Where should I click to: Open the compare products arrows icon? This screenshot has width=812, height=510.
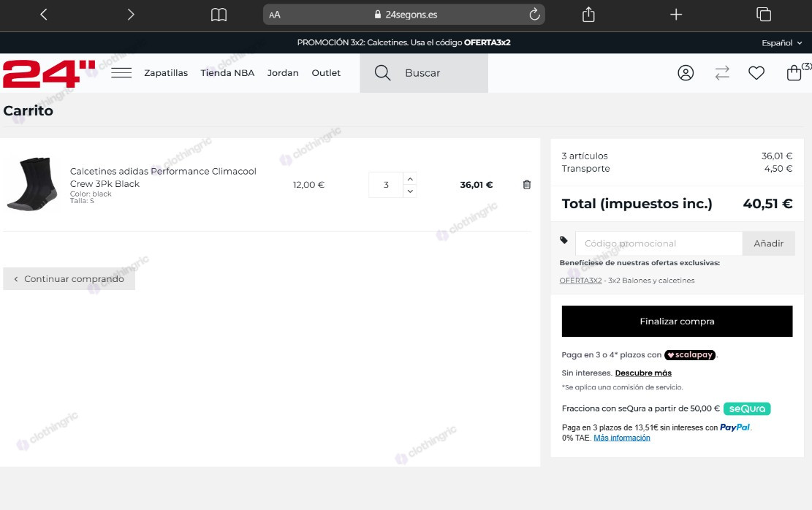point(722,73)
